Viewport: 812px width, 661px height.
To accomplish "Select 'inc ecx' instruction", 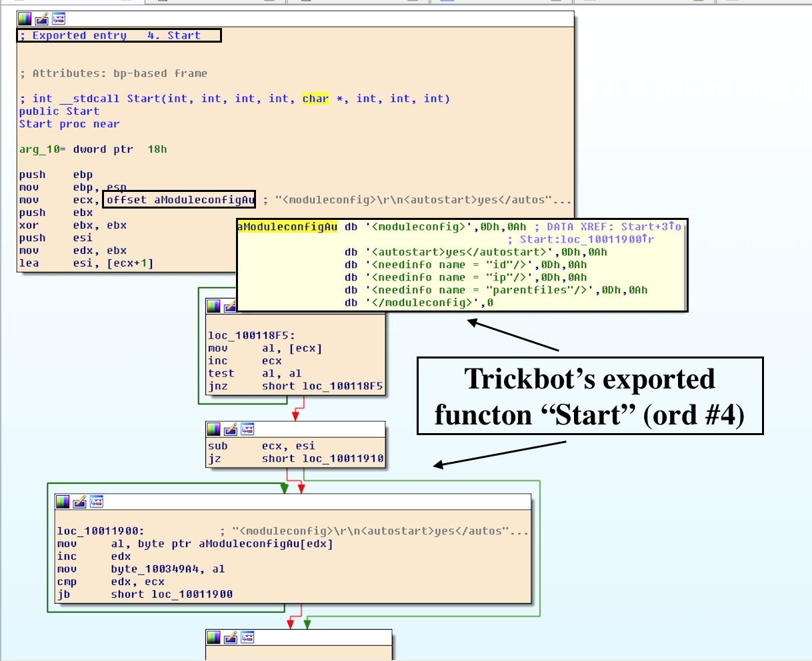I will [x=245, y=361].
